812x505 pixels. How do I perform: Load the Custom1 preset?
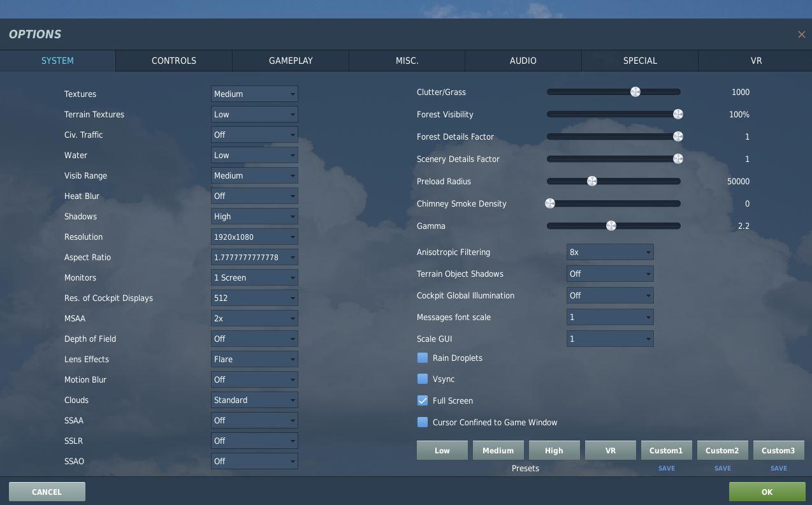(x=667, y=450)
